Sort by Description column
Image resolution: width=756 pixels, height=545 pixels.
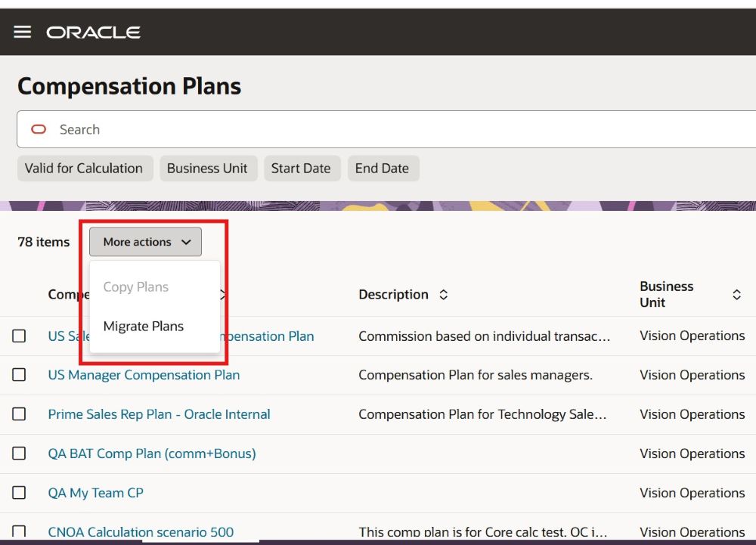tap(444, 295)
